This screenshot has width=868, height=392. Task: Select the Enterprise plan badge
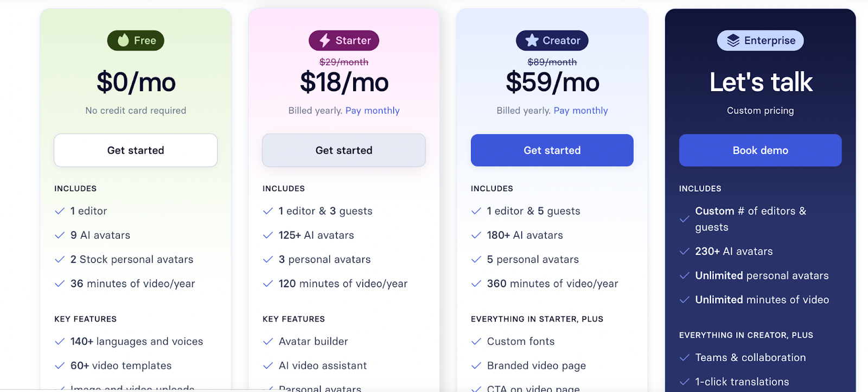coord(760,41)
